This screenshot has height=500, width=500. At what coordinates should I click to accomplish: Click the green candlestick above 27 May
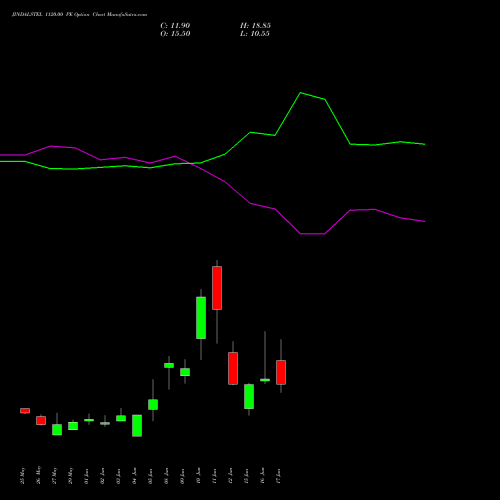(x=57, y=430)
